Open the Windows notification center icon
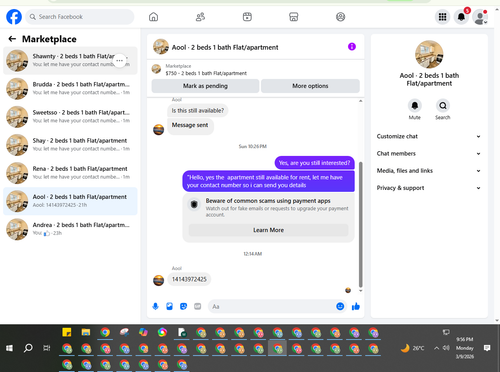 pyautogui.click(x=487, y=348)
